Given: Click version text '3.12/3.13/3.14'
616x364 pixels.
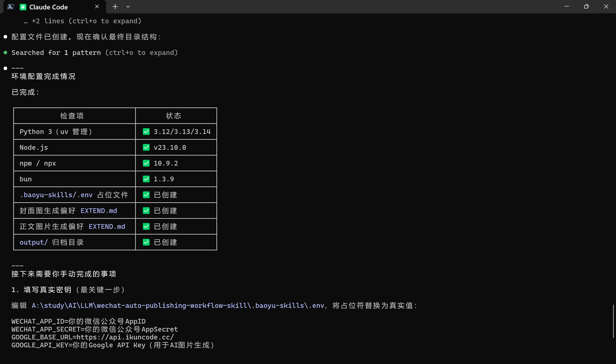Looking at the screenshot, I should [x=182, y=132].
